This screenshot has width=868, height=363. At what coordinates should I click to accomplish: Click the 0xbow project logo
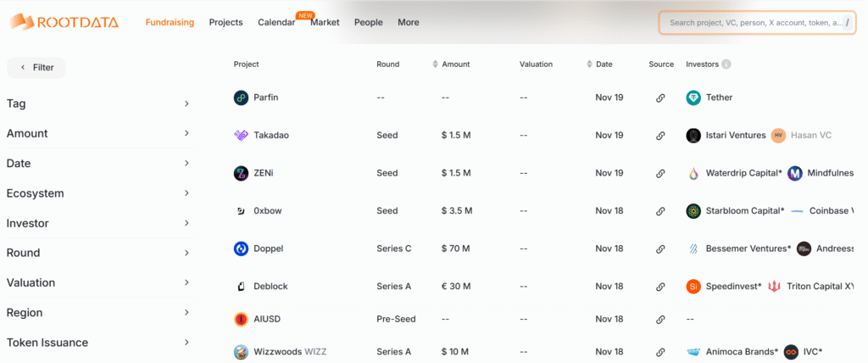241,210
